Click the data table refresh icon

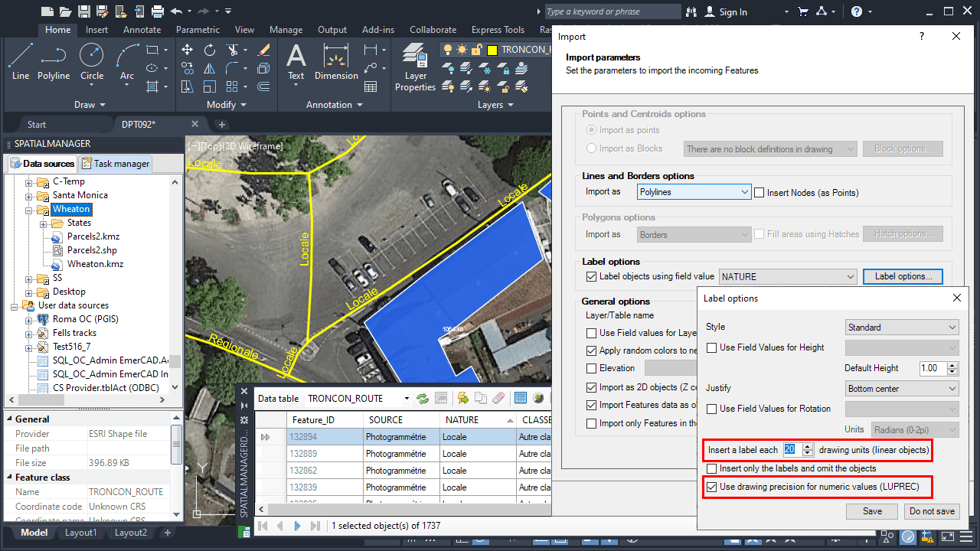pos(422,398)
